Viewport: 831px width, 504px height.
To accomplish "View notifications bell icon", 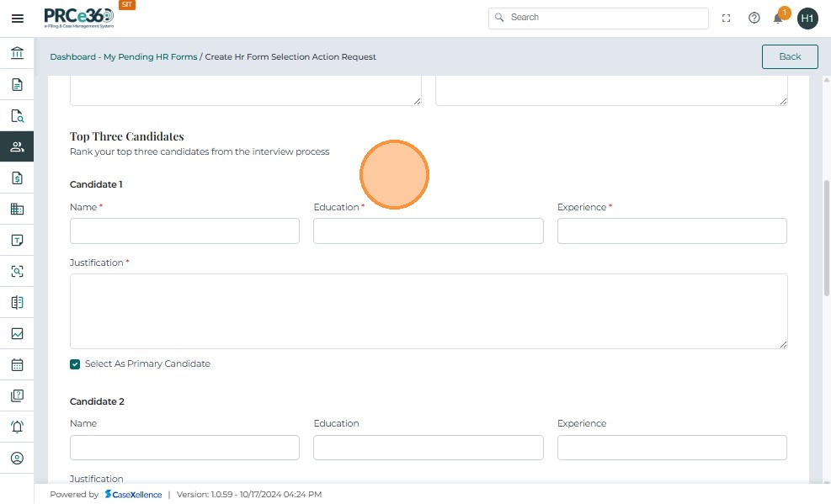I will (x=779, y=18).
